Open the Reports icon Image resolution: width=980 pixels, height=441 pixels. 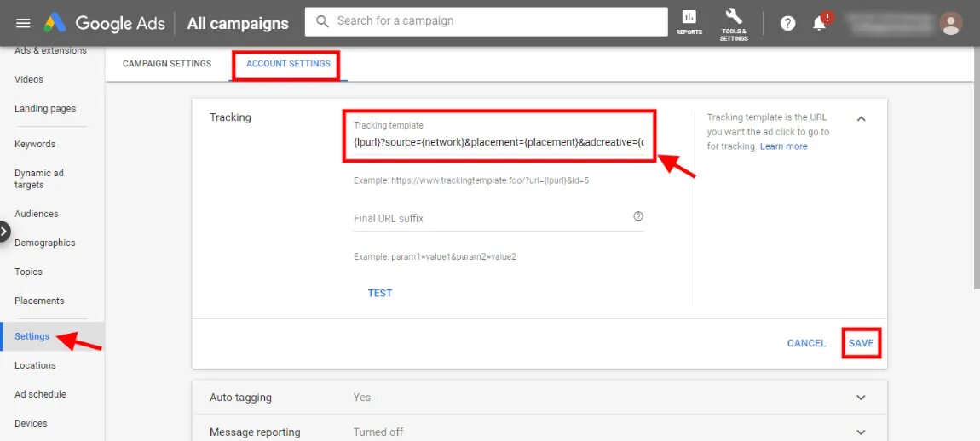[689, 22]
